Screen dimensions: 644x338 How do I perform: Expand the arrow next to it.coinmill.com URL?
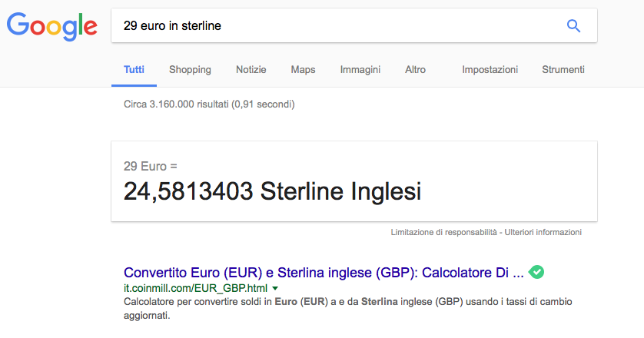pos(275,288)
